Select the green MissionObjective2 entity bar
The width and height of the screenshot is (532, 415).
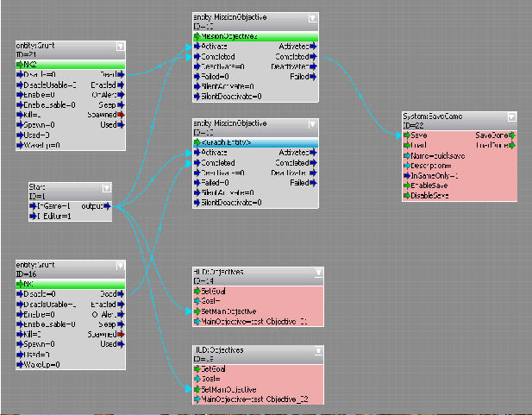(255, 36)
